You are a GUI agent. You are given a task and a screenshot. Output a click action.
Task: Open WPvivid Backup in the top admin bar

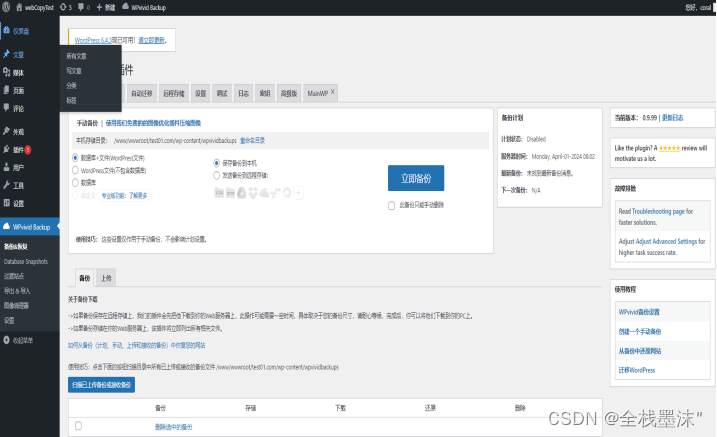(x=144, y=7)
